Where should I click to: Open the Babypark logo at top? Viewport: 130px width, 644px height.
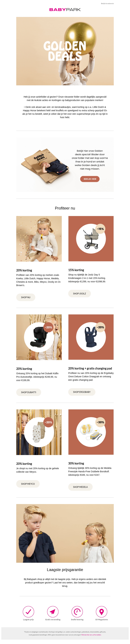point(65,9)
